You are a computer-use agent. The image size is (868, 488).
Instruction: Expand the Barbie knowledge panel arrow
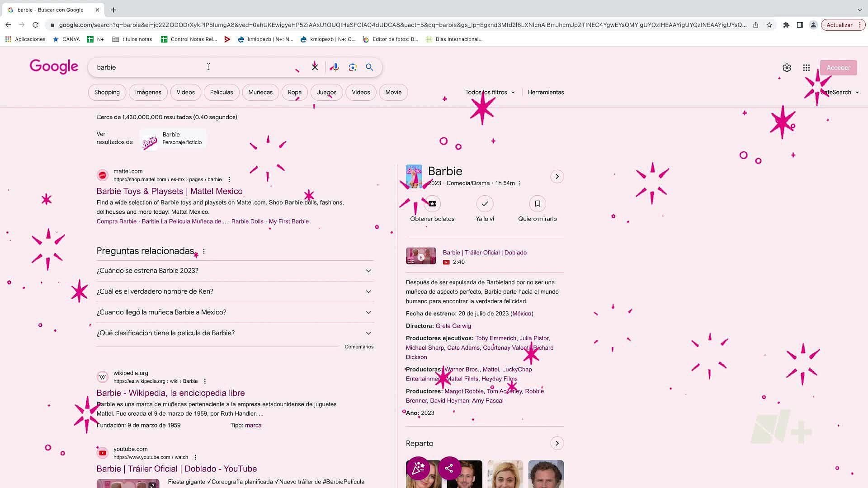(x=557, y=177)
